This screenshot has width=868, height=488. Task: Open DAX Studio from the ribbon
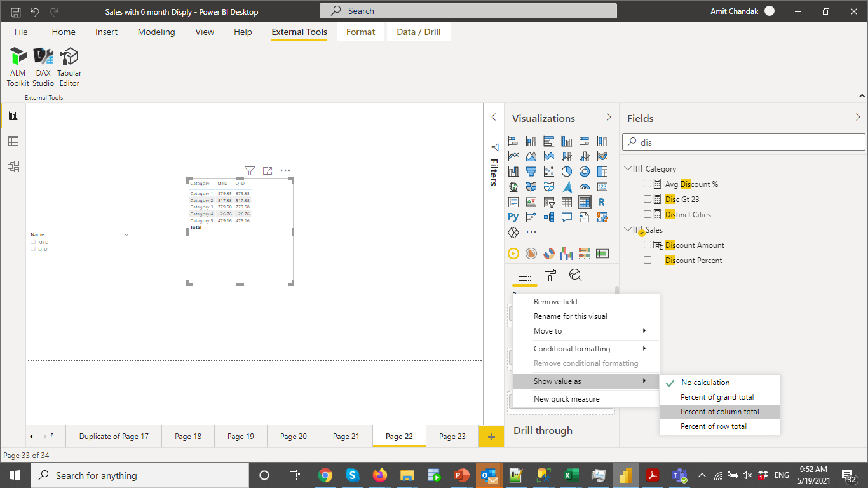[43, 67]
